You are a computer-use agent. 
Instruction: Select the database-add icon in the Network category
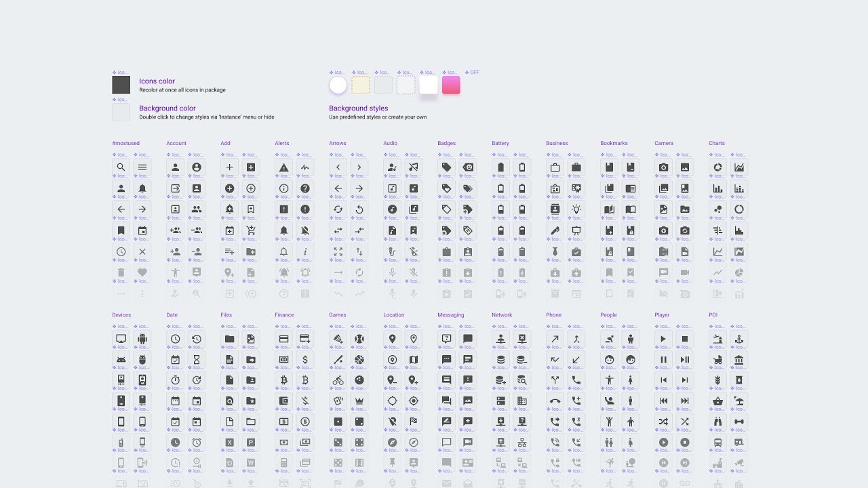coord(500,380)
